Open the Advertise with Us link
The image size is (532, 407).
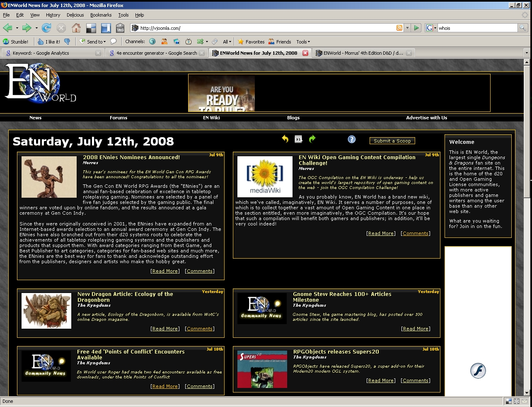tap(426, 118)
